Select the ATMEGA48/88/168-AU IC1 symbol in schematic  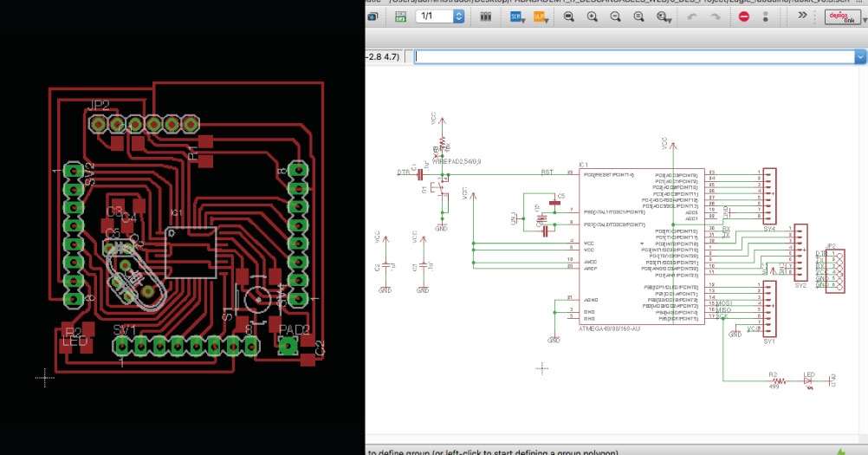tap(642, 246)
